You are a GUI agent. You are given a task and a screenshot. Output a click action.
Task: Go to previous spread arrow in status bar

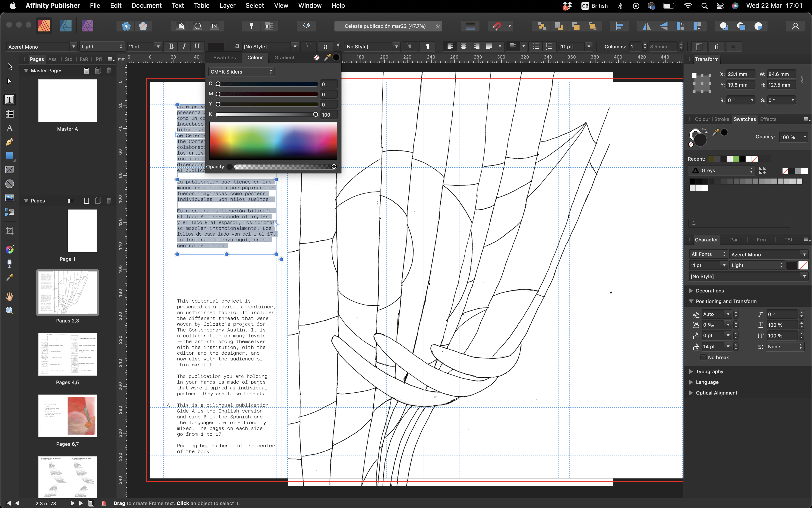[17, 503]
